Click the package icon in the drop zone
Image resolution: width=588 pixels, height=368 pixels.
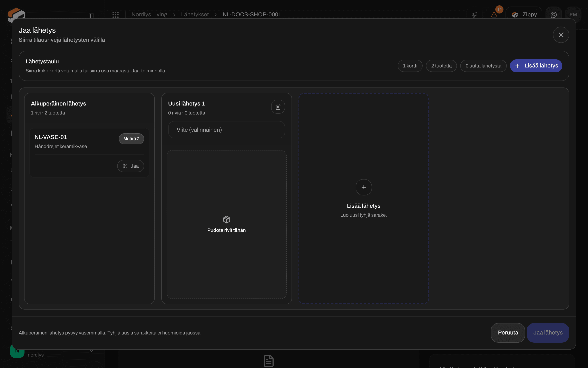click(226, 220)
